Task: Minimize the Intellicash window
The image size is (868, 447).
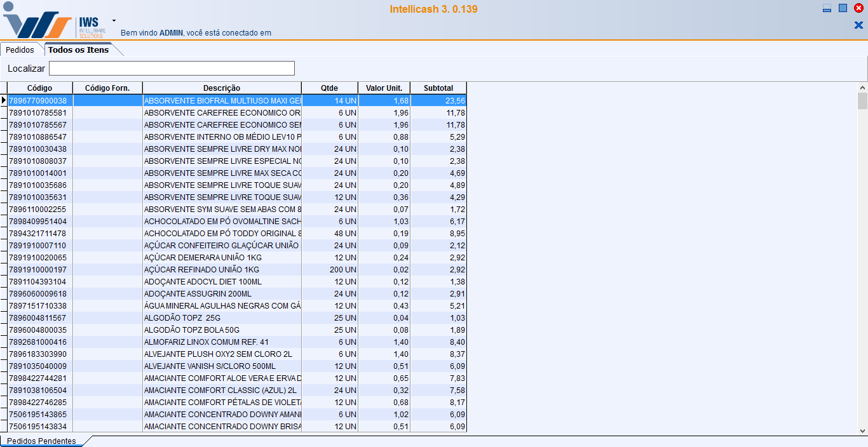Action: 827,8
